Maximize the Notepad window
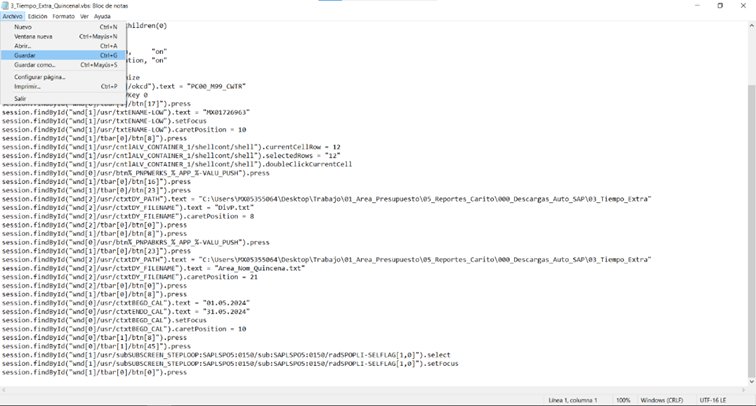Screen dimensions: 756x406 coord(720,5)
